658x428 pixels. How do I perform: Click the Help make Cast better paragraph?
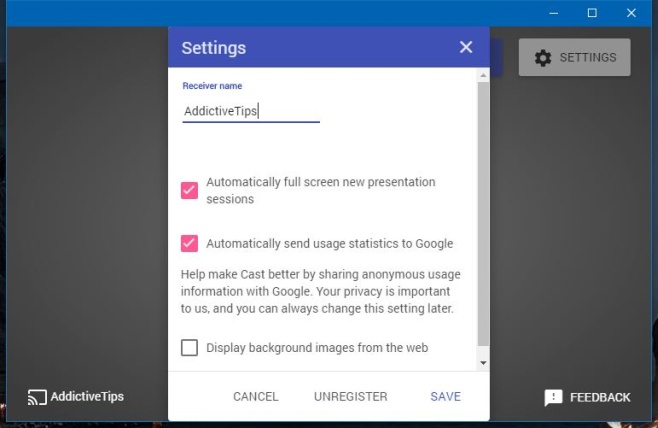[x=321, y=291]
